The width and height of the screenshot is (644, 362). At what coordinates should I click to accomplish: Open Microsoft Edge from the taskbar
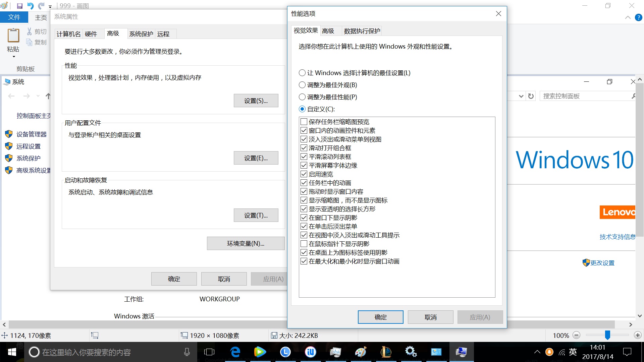[x=235, y=352]
